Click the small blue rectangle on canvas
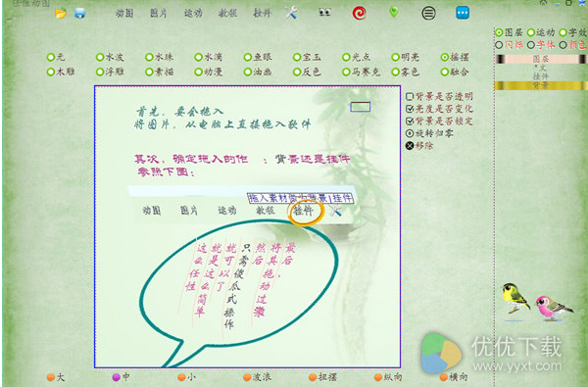 click(x=361, y=107)
